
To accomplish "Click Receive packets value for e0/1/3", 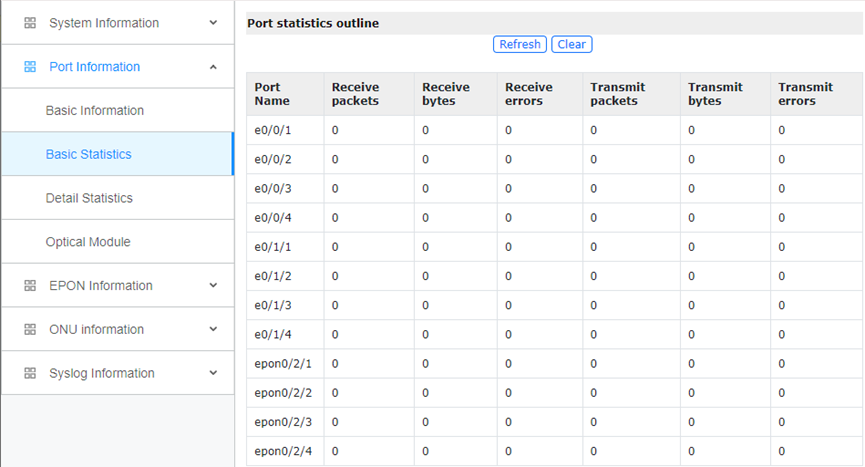I will (x=335, y=305).
